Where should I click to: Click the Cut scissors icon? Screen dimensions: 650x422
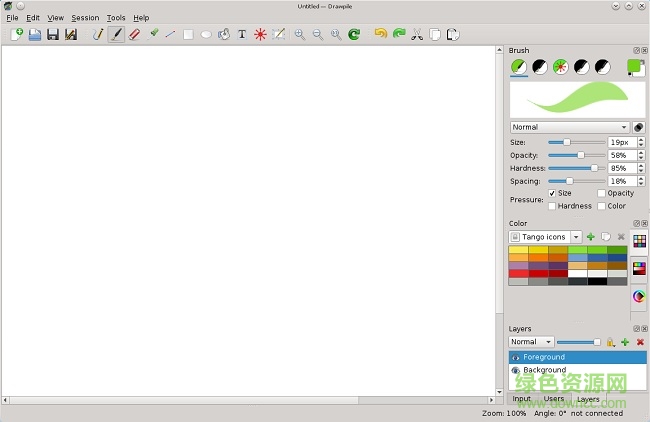(417, 34)
